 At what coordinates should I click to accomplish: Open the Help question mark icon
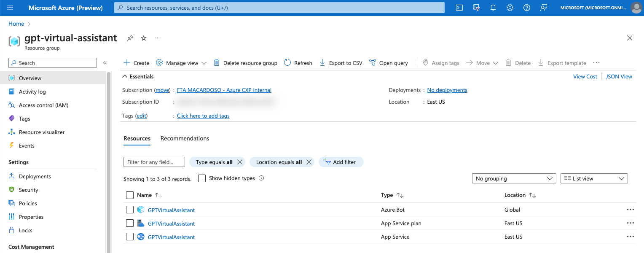(527, 8)
